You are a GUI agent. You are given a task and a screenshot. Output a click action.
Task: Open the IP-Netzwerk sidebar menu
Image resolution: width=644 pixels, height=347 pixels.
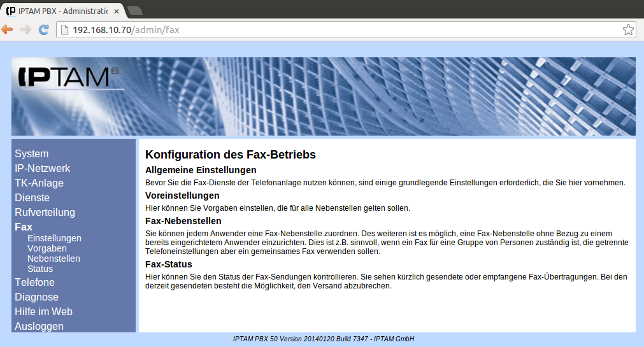43,168
